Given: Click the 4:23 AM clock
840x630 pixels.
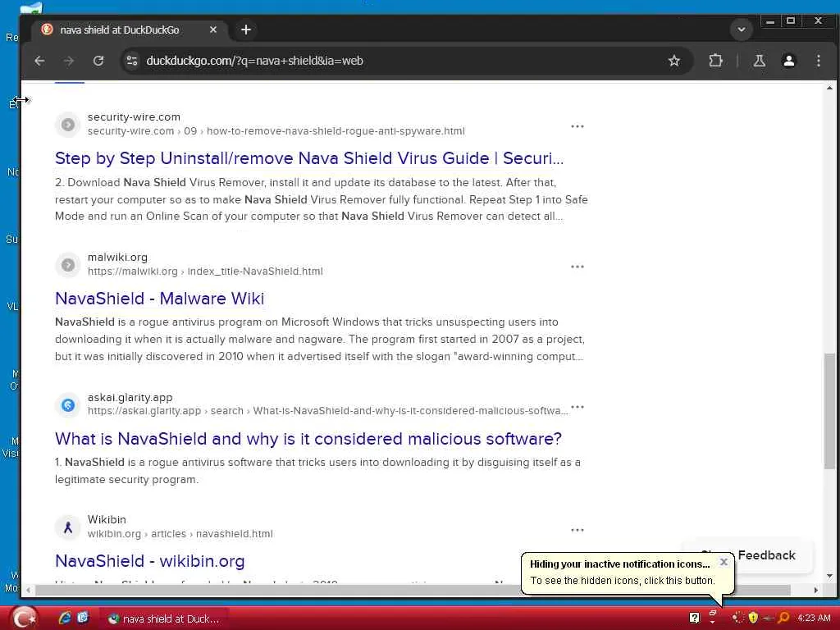Looking at the screenshot, I should coord(814,618).
